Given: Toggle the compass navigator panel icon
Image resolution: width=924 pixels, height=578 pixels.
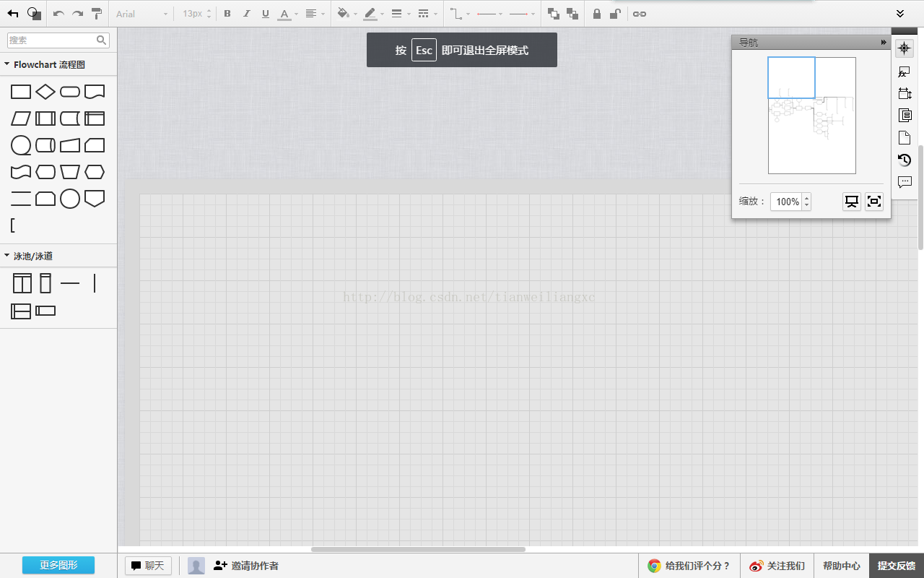Looking at the screenshot, I should coord(904,48).
